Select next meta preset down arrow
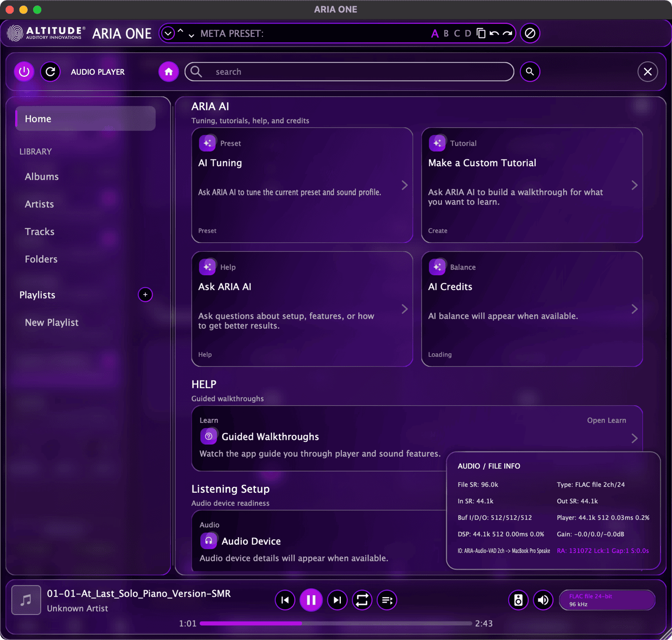Image resolution: width=672 pixels, height=640 pixels. 192,35
